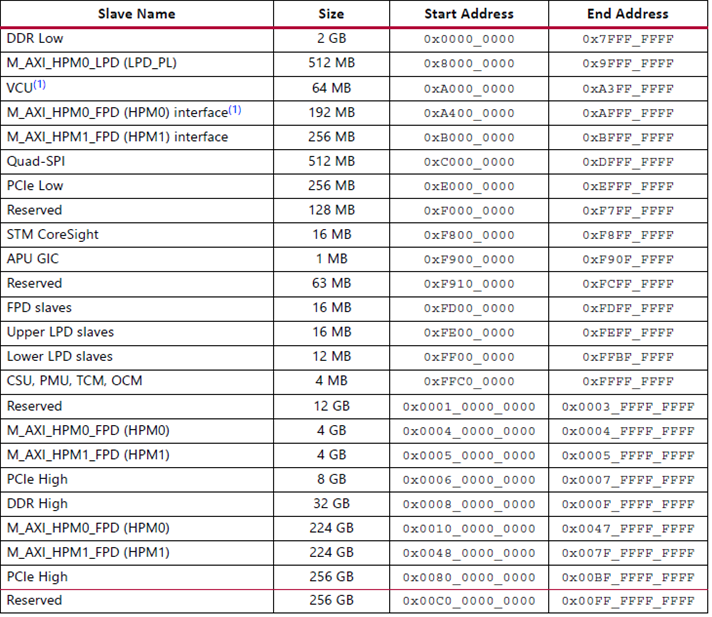This screenshot has height=617, width=712.
Task: Click start address 0xFE00_0000
Action: pos(469,333)
